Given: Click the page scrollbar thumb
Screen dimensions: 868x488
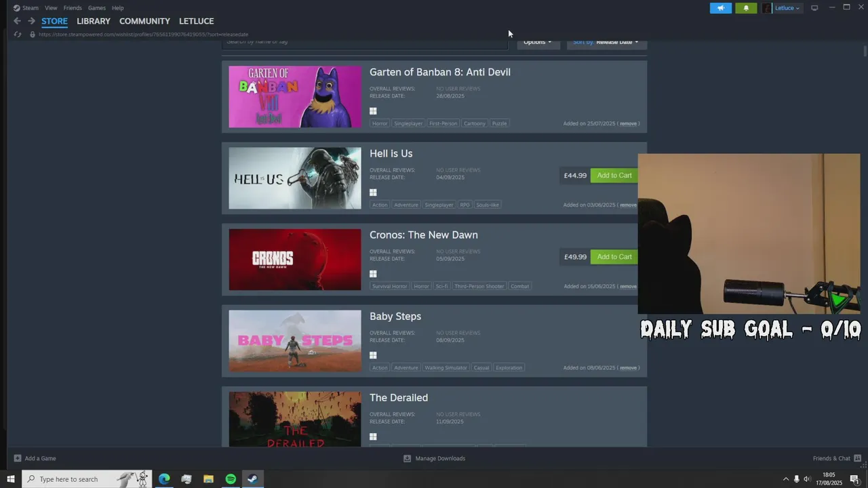Looking at the screenshot, I should pos(865,52).
